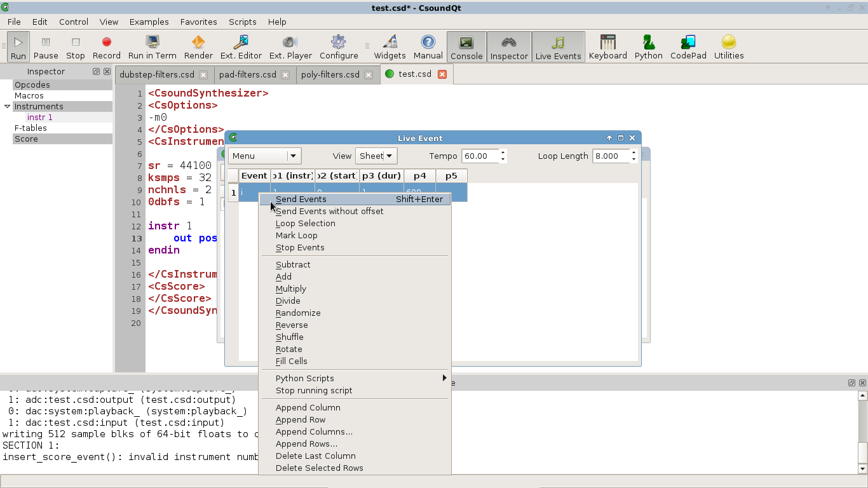Select instr 1 in Inspector tree
This screenshot has width=868, height=488.
point(40,117)
